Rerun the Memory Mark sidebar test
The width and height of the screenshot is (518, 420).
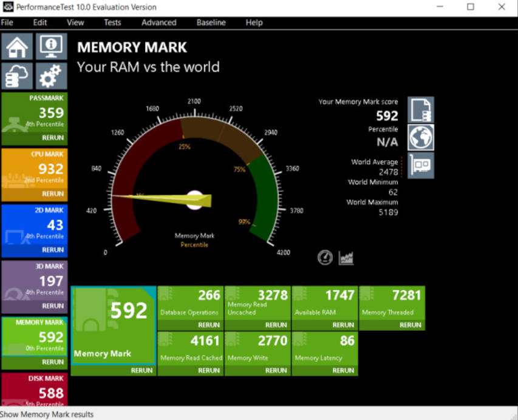coord(52,362)
